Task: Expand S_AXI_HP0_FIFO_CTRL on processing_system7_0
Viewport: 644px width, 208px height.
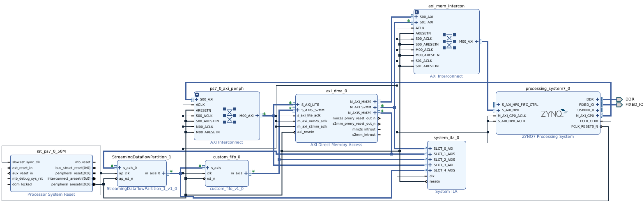Action: 498,105
